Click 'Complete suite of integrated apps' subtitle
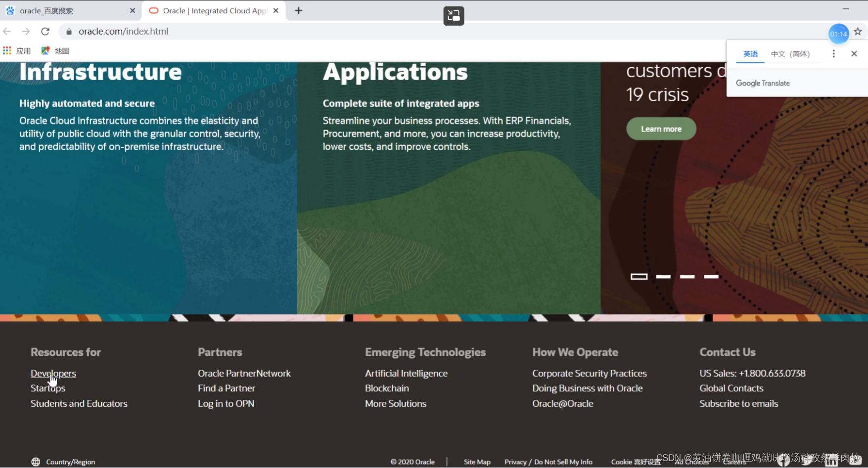Screen dimensions: 868x468 point(401,103)
